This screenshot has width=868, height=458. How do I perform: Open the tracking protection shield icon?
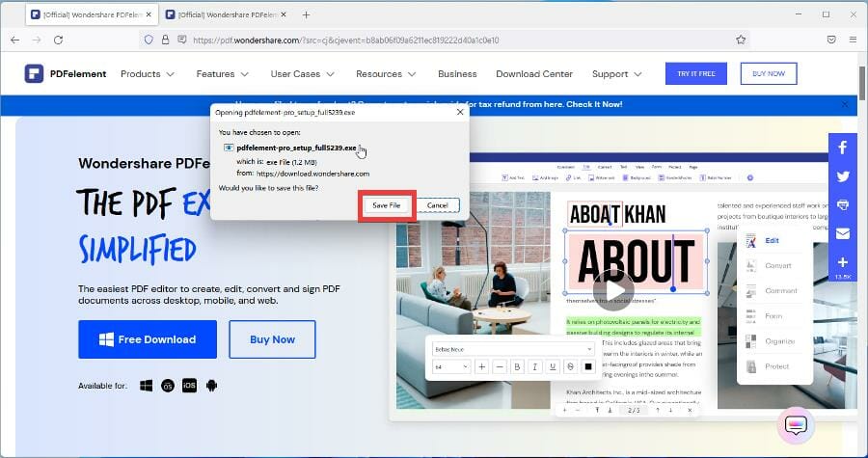[149, 40]
